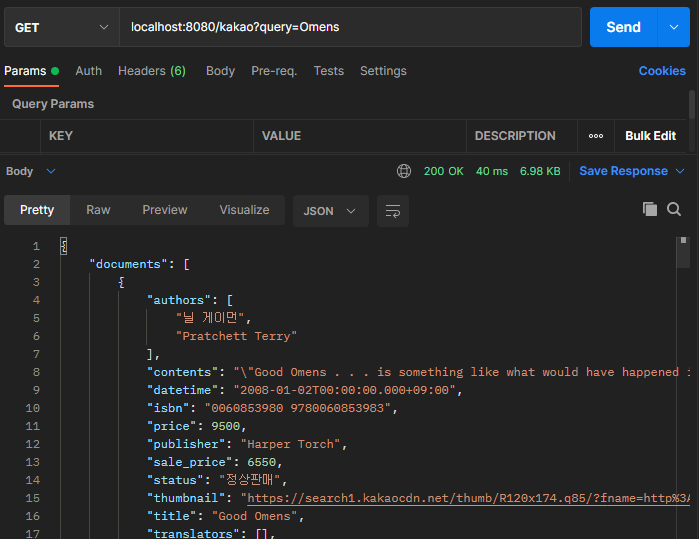
Task: Open the JSON format dropdown
Action: [330, 211]
